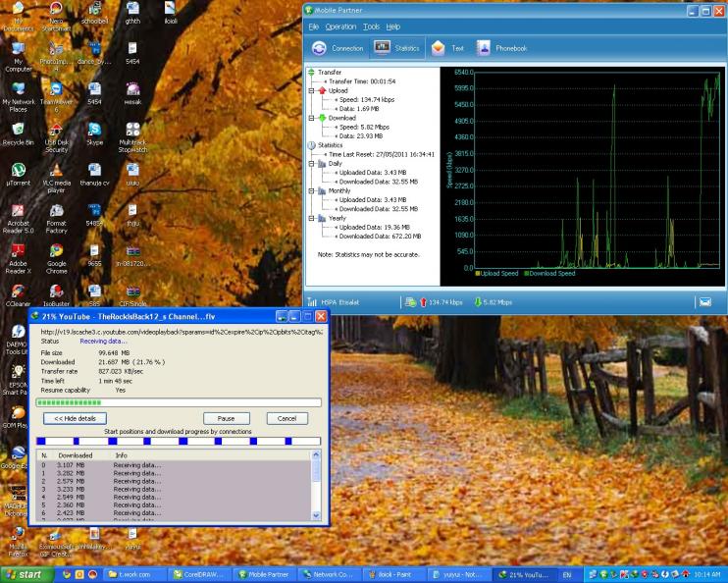This screenshot has height=583, width=728.
Task: Select the Skype desktop icon
Action: coord(95,133)
